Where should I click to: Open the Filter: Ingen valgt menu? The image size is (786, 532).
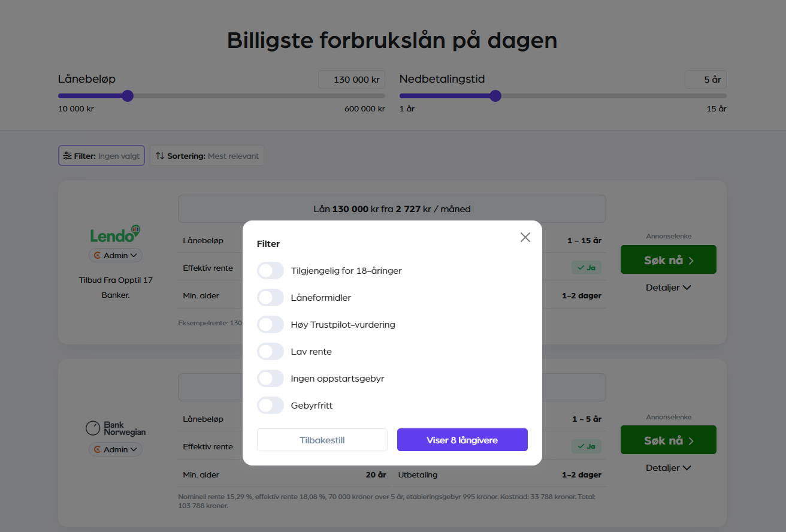coord(101,155)
